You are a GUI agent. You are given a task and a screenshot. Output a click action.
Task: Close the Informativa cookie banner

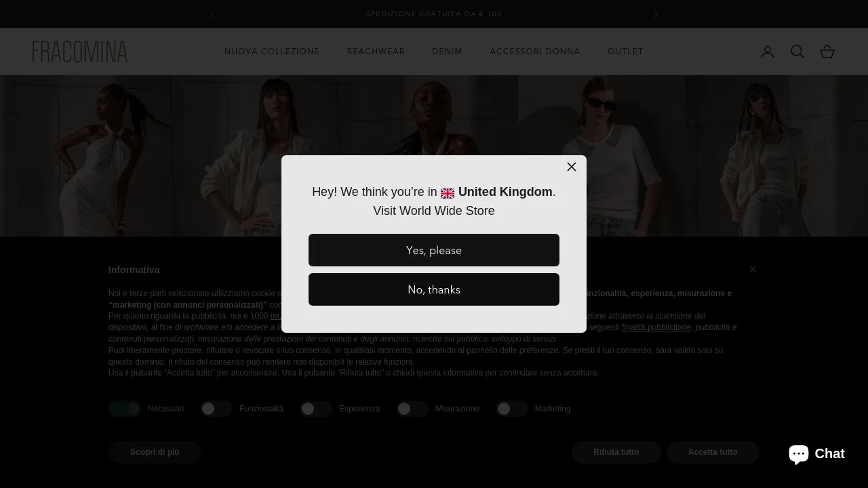(x=753, y=269)
